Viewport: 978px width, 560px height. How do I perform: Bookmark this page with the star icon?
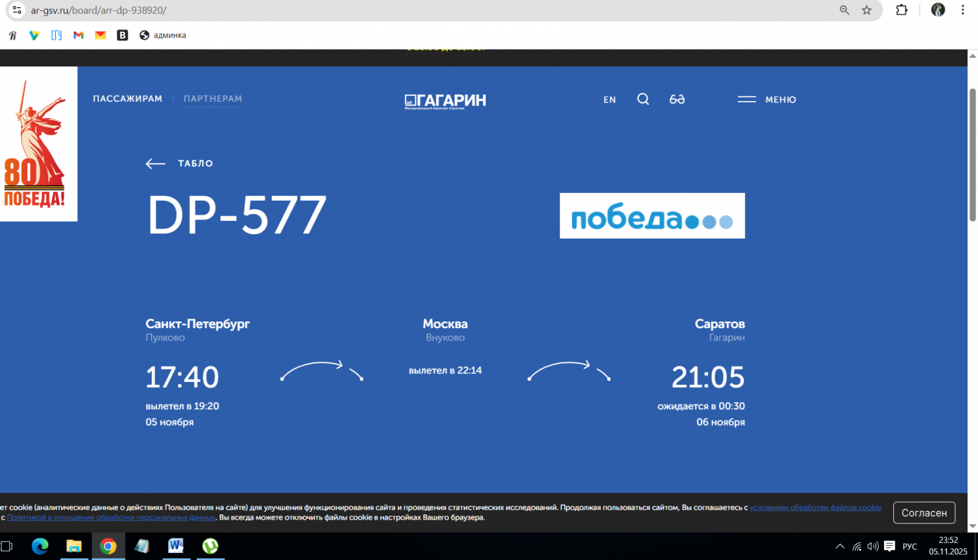[x=867, y=10]
